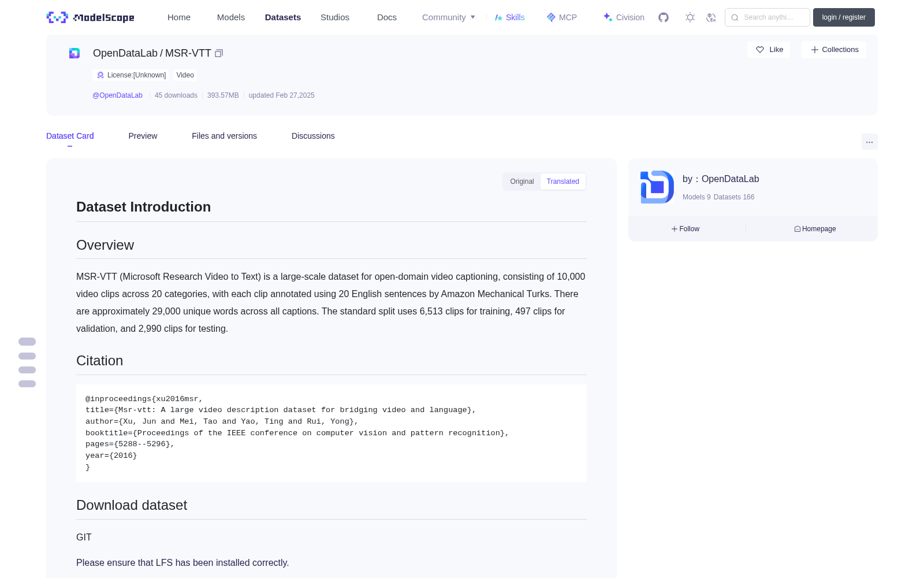Click the Dataset Introduction heading
The image size is (924, 578).
coord(143,207)
